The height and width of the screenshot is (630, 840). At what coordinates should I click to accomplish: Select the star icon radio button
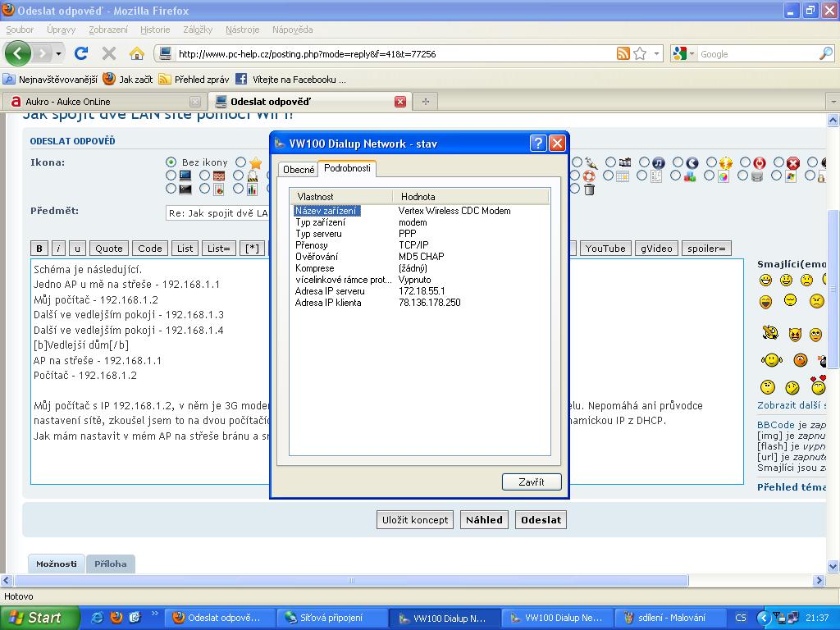(x=240, y=162)
